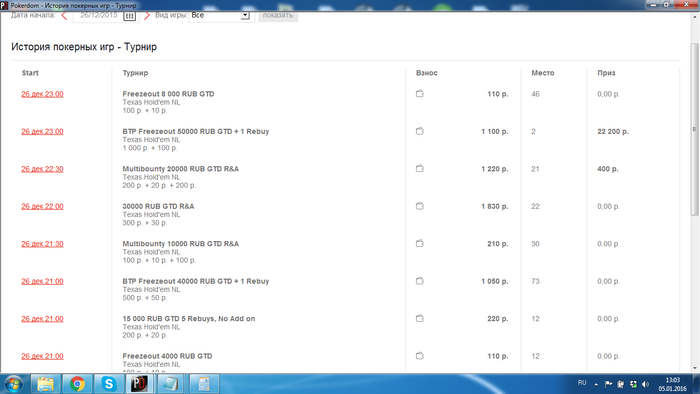Click the Турнир column header
700x394 pixels.
(135, 73)
